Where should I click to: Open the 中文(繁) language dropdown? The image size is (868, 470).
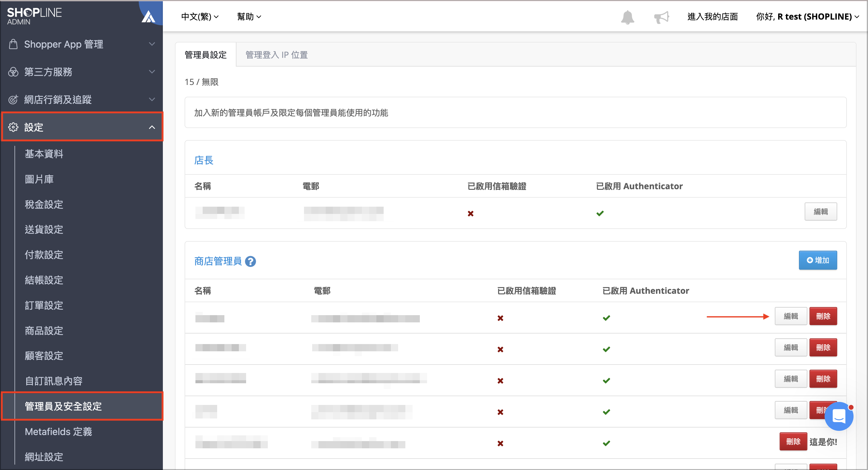[200, 17]
